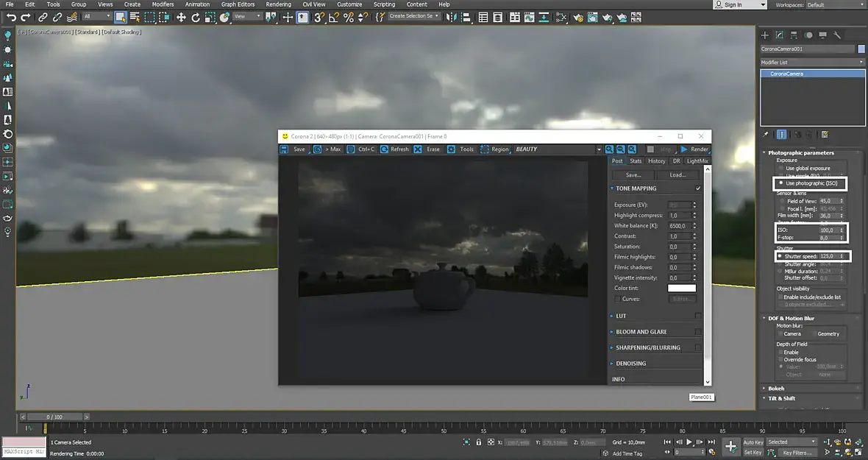This screenshot has height=460, width=868.
Task: Switch to the LightMix tab
Action: 697,161
